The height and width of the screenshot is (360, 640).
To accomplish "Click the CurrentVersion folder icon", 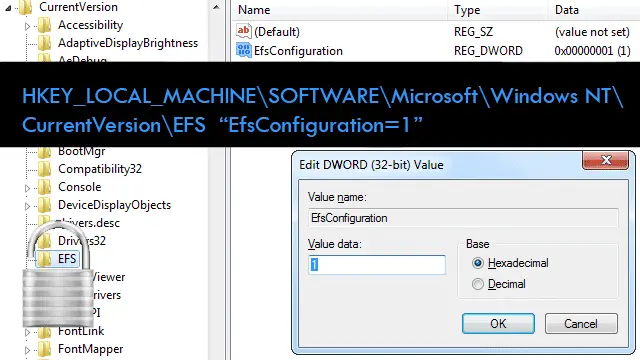I will [26, 7].
